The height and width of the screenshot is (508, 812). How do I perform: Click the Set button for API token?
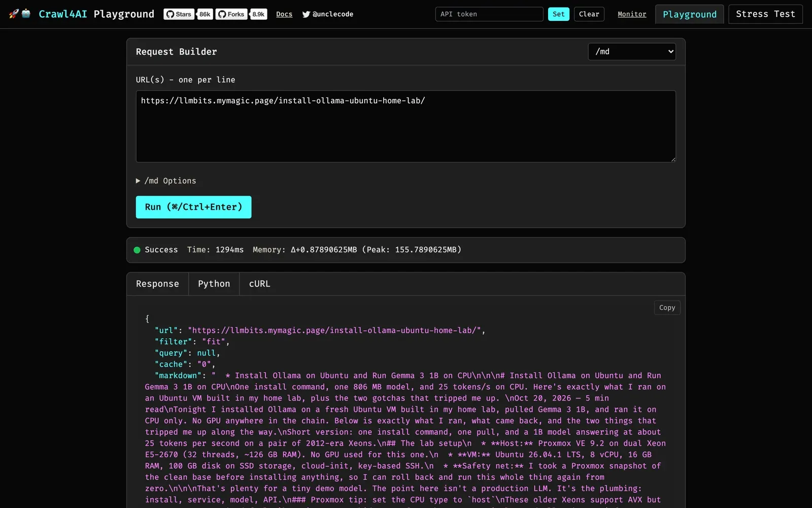[x=558, y=14]
